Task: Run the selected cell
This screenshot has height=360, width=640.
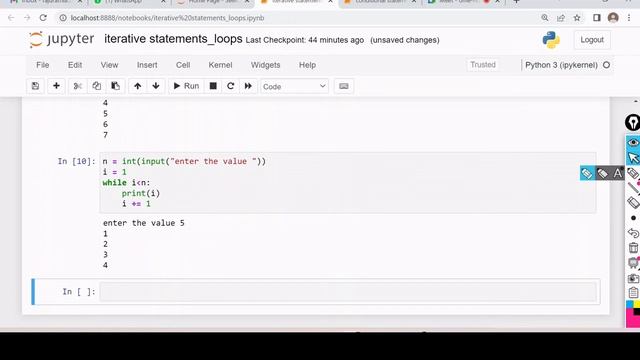Action: 186,86
